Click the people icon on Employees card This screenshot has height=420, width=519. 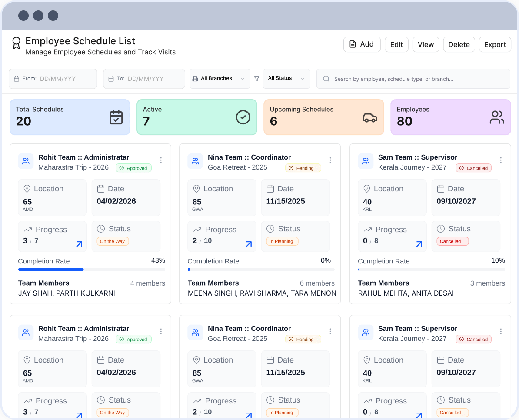(497, 117)
